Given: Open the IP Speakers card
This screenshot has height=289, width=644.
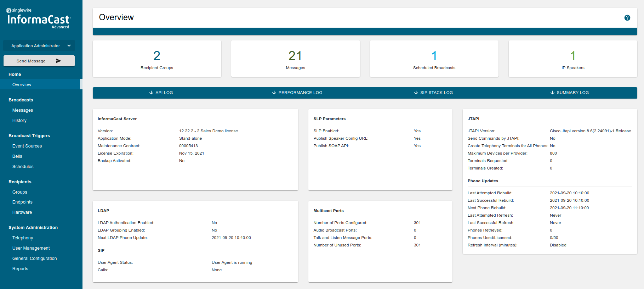Looking at the screenshot, I should point(572,59).
